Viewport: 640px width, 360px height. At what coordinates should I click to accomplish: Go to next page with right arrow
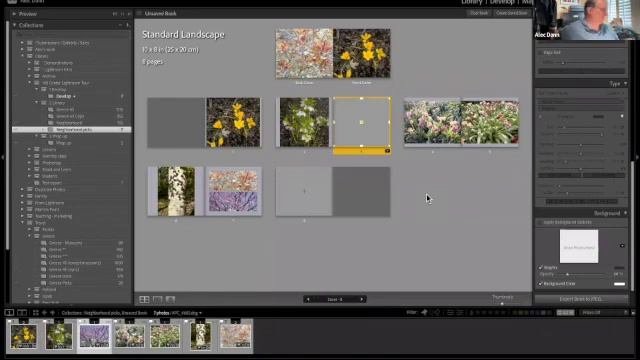[362, 300]
